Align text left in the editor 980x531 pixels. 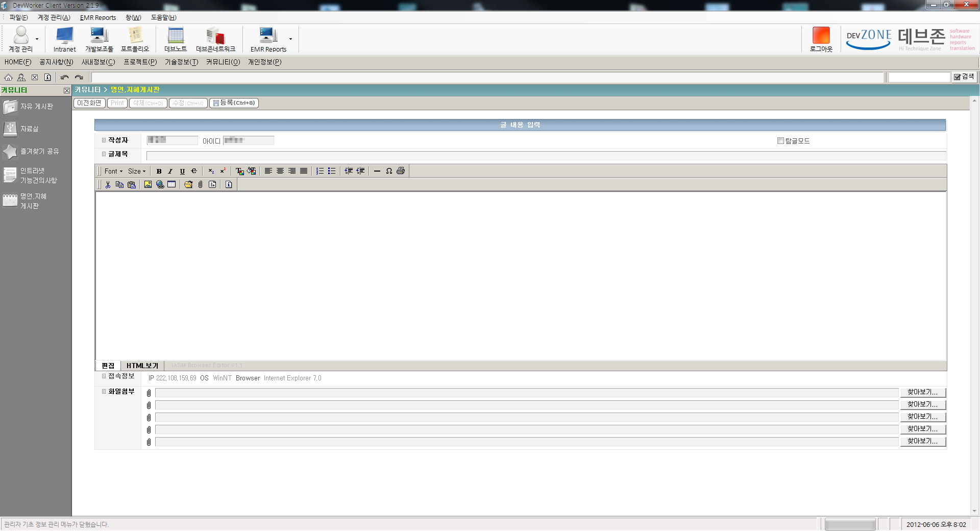pyautogui.click(x=268, y=171)
